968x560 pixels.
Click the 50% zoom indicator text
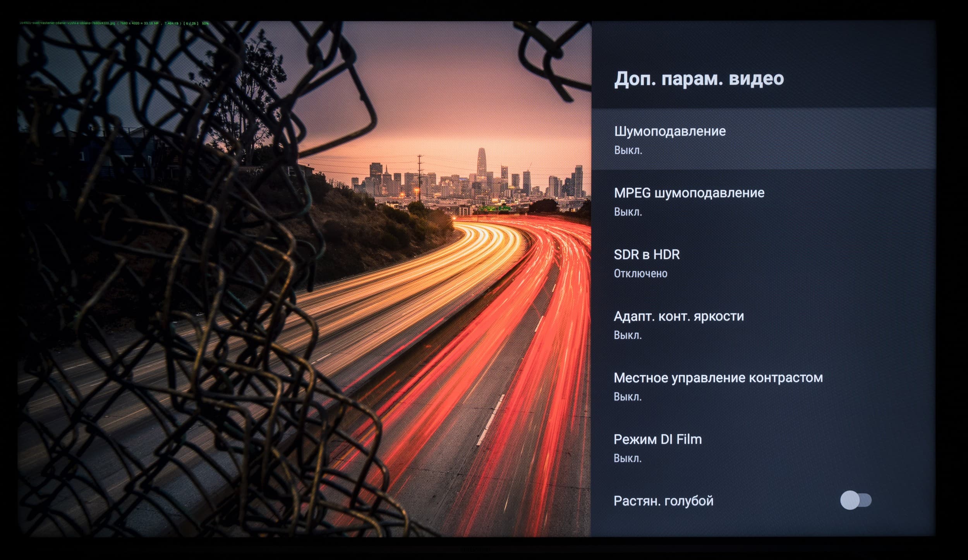pos(205,24)
